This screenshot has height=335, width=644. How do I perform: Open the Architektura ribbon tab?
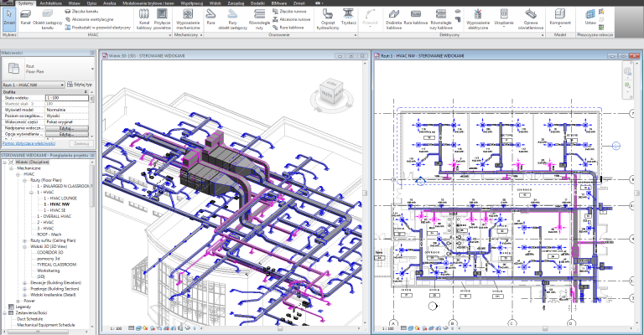click(51, 3)
